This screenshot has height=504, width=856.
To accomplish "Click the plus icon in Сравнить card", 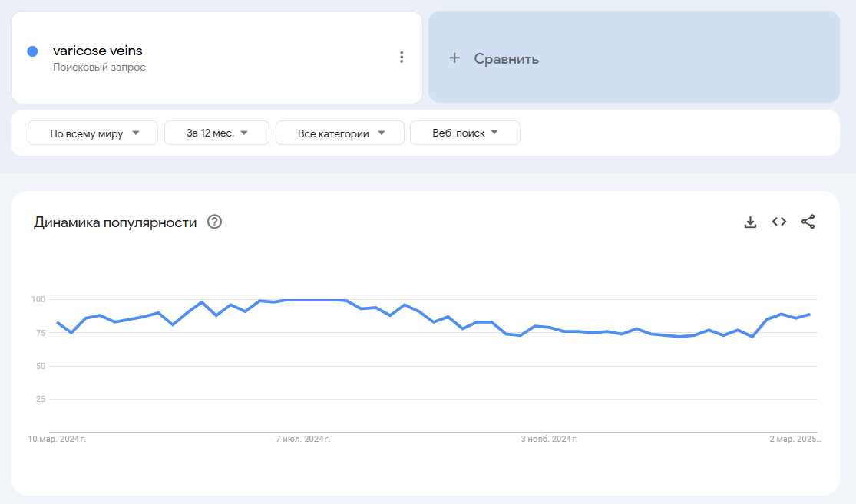I will pos(454,58).
